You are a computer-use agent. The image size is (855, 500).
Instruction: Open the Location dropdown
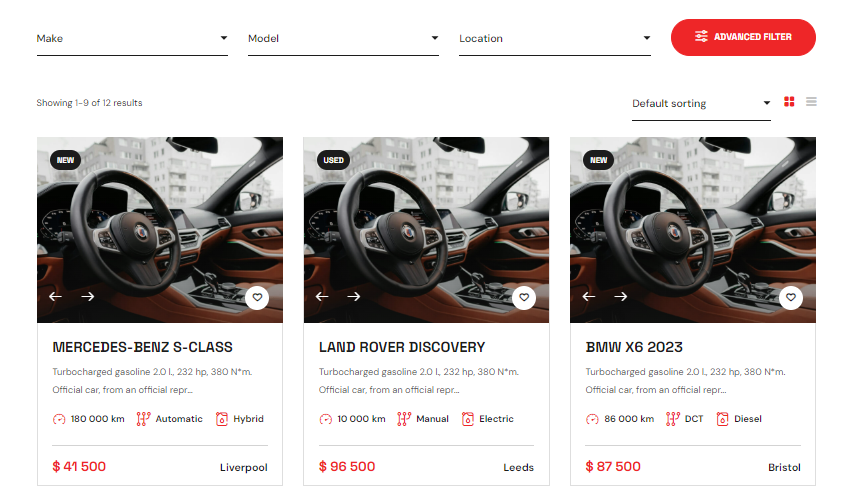point(555,39)
